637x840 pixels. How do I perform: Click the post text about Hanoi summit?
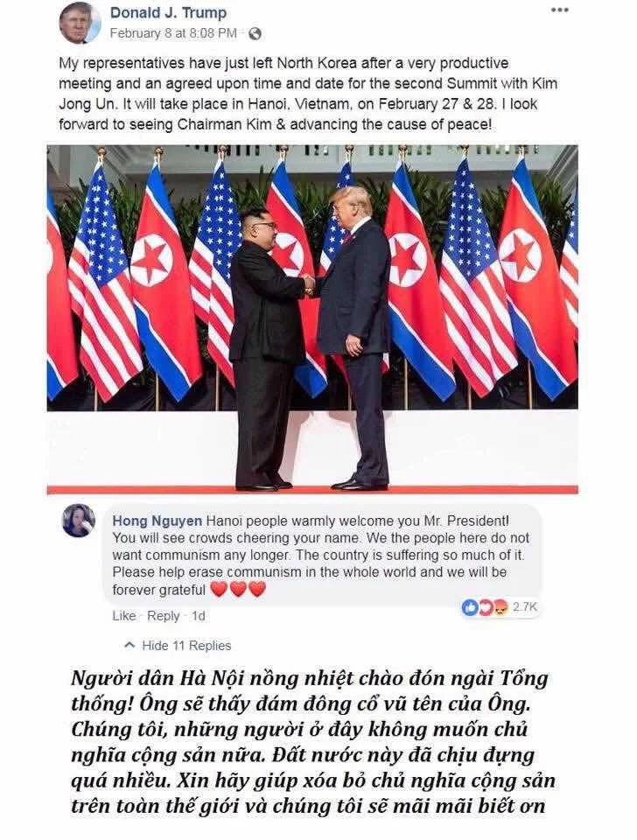308,94
